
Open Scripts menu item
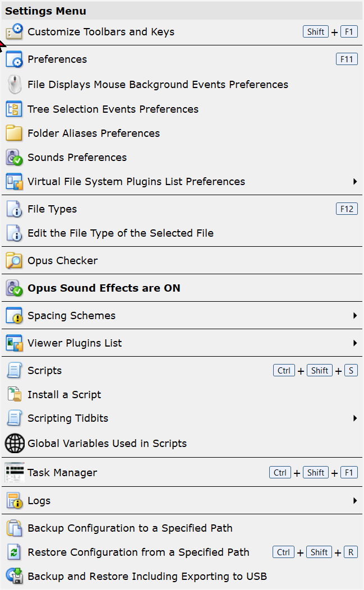tap(182, 371)
